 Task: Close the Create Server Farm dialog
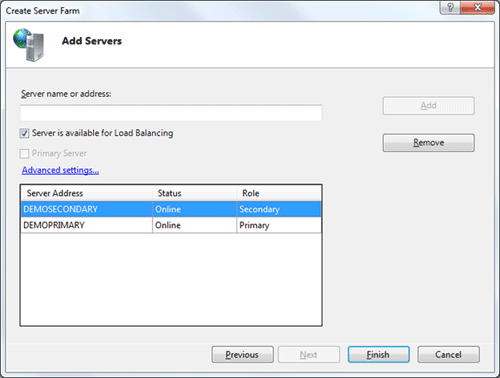tap(477, 7)
